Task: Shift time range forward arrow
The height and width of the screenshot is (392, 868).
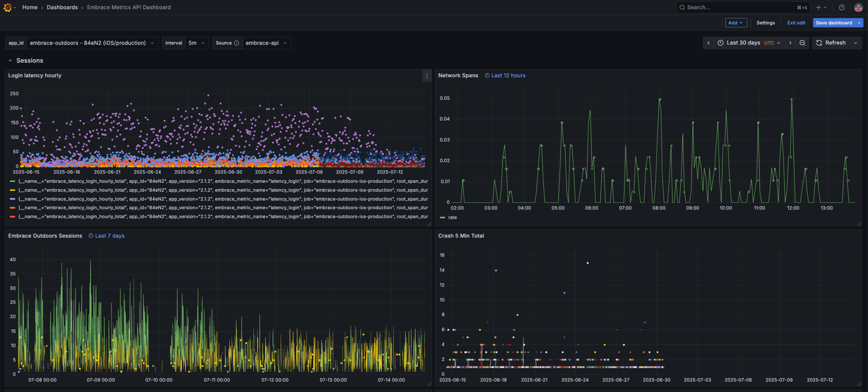Action: pos(790,43)
